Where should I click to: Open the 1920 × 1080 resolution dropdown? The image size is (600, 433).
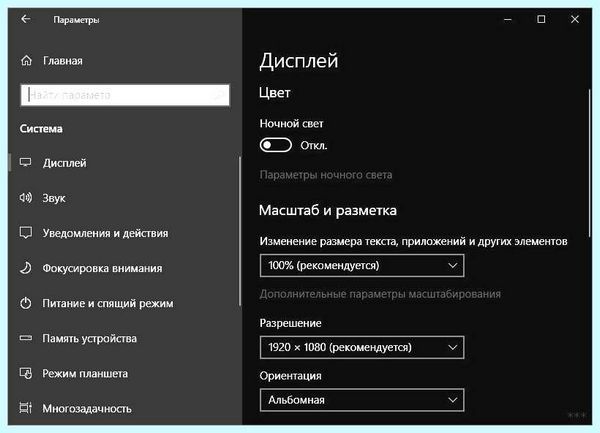362,347
